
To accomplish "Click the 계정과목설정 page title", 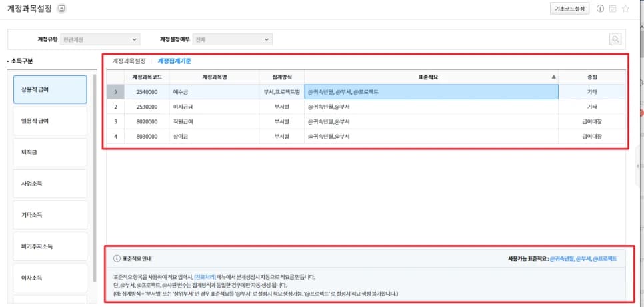I will pos(29,9).
